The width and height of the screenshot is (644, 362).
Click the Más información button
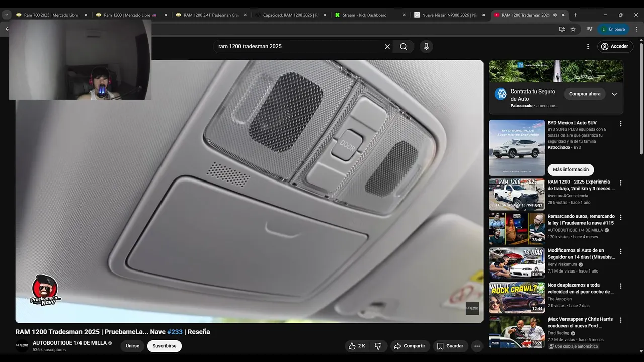click(571, 169)
